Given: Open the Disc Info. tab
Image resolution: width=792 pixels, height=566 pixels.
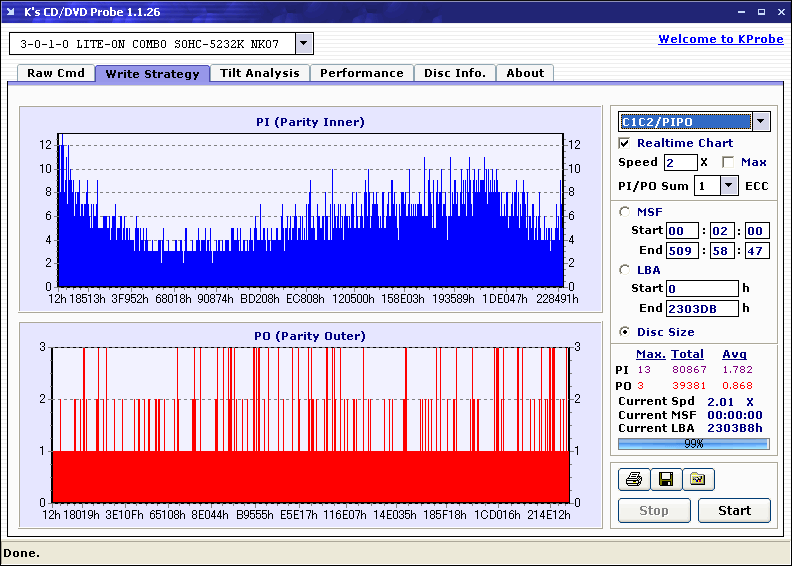Looking at the screenshot, I should [x=454, y=73].
